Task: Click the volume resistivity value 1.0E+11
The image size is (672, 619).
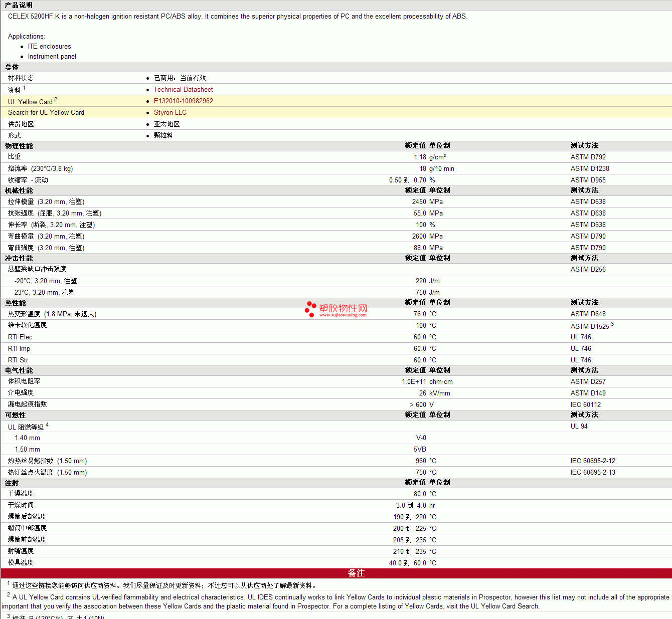Action: coord(414,381)
